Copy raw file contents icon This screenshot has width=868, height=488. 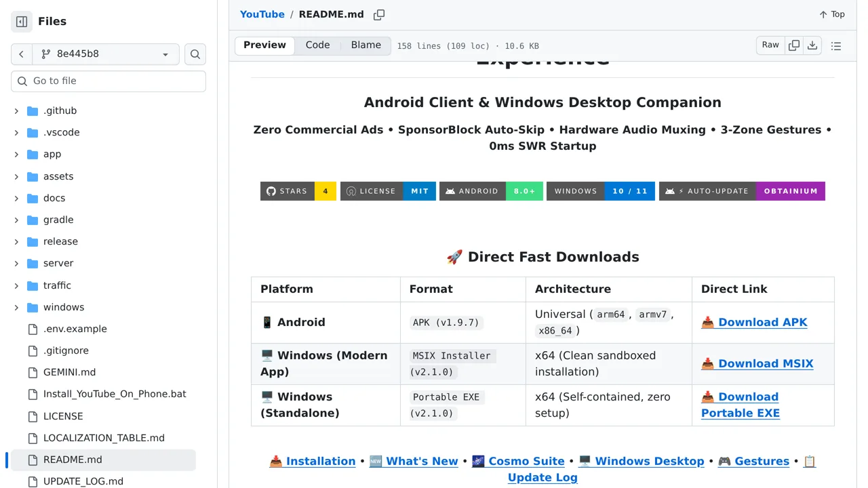793,45
